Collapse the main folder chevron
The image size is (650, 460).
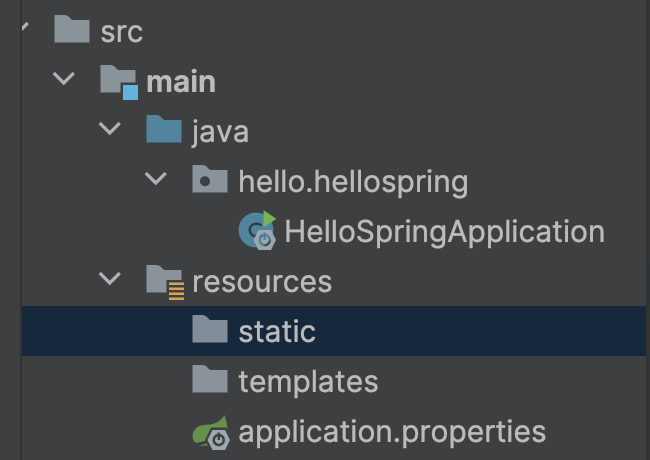coord(64,80)
